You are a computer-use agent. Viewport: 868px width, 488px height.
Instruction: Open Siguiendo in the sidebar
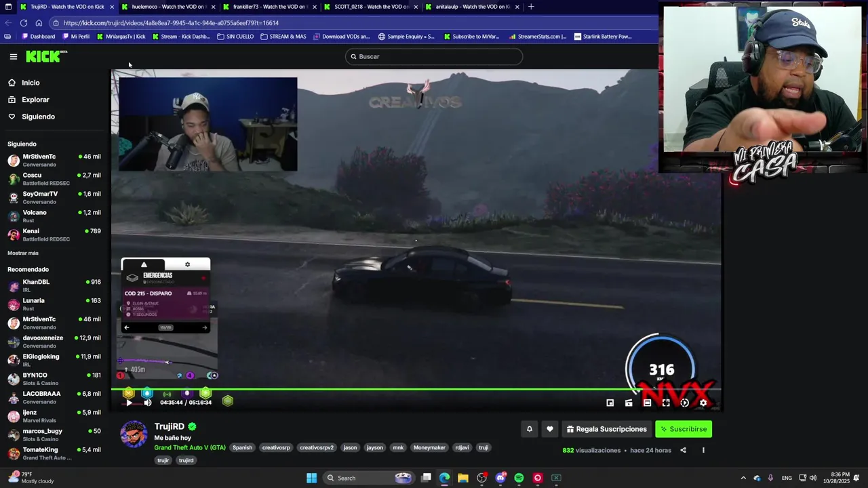(x=38, y=117)
